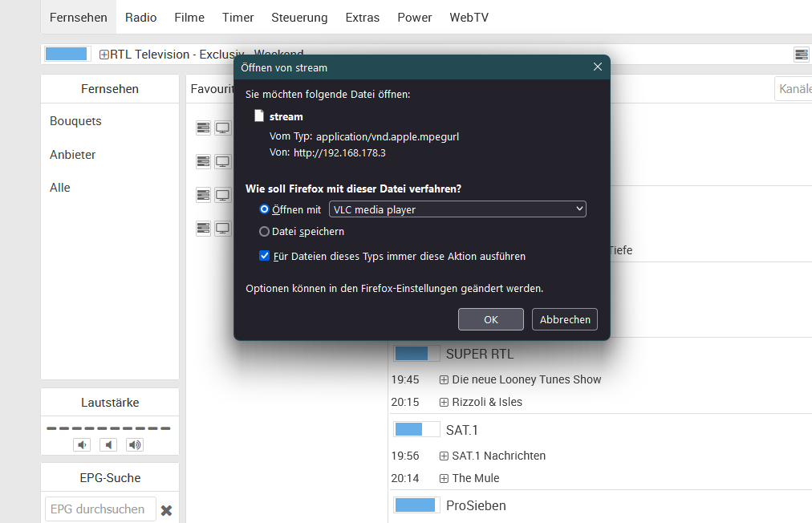Confirm the dialog with OK
Viewport: 812px width, 523px height.
point(491,319)
